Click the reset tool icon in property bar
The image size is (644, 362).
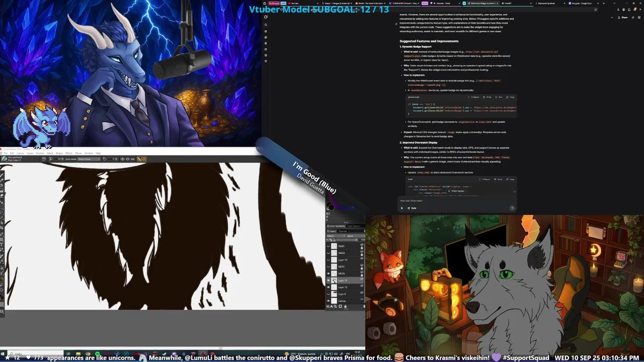[44, 159]
